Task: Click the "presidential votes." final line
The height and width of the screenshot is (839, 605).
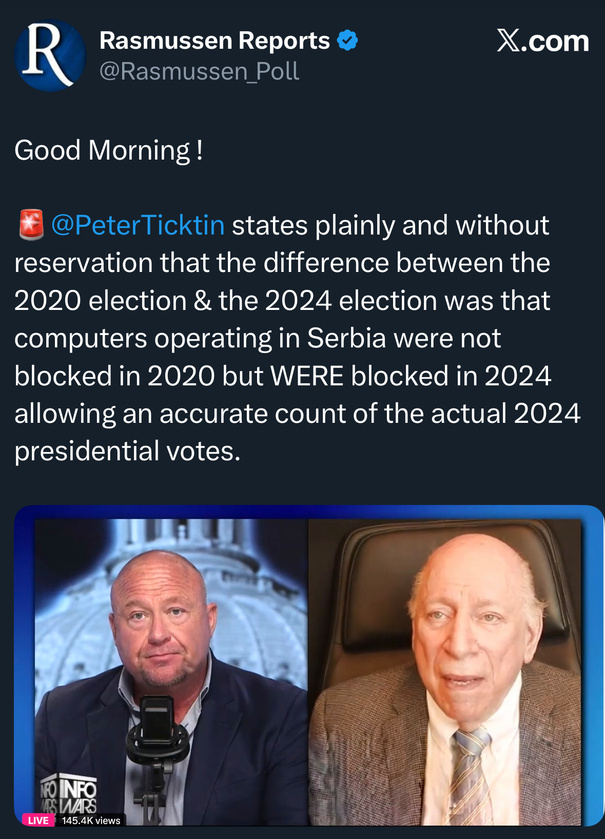Action: pos(128,450)
